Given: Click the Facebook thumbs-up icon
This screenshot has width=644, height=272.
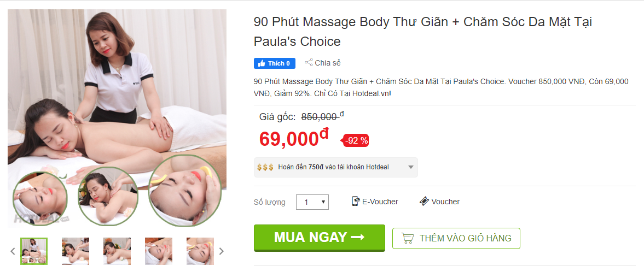Looking at the screenshot, I should 261,63.
